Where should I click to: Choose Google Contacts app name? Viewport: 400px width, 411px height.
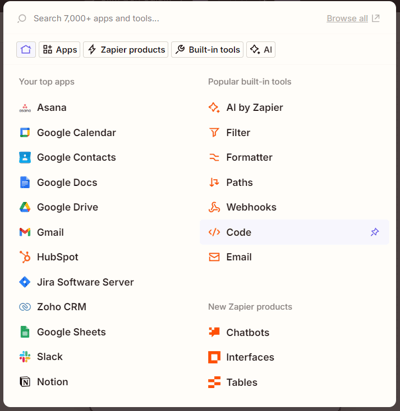pos(76,157)
